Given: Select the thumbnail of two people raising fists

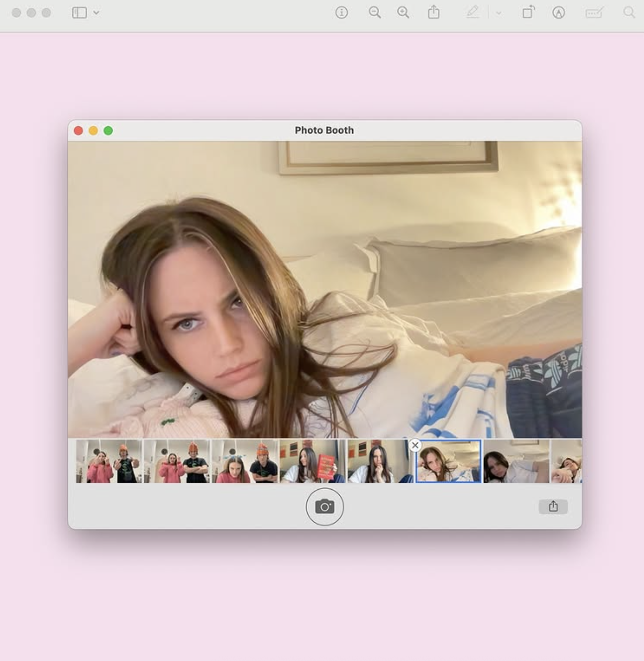Looking at the screenshot, I should 109,461.
